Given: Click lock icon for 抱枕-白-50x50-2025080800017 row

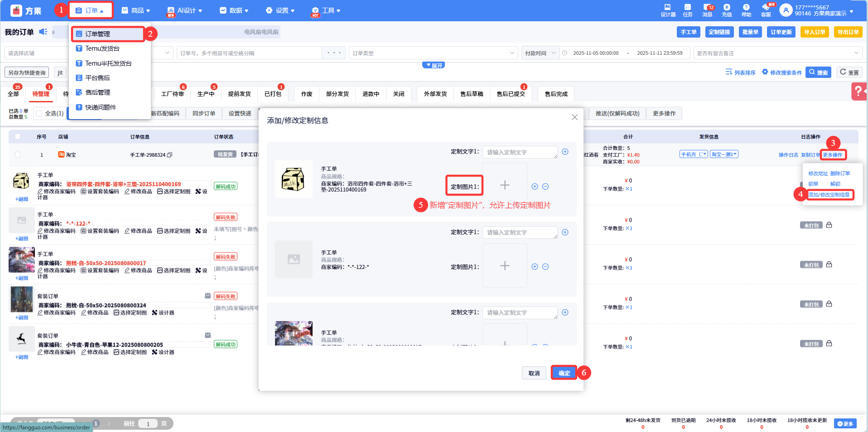Looking at the screenshot, I should [x=829, y=264].
